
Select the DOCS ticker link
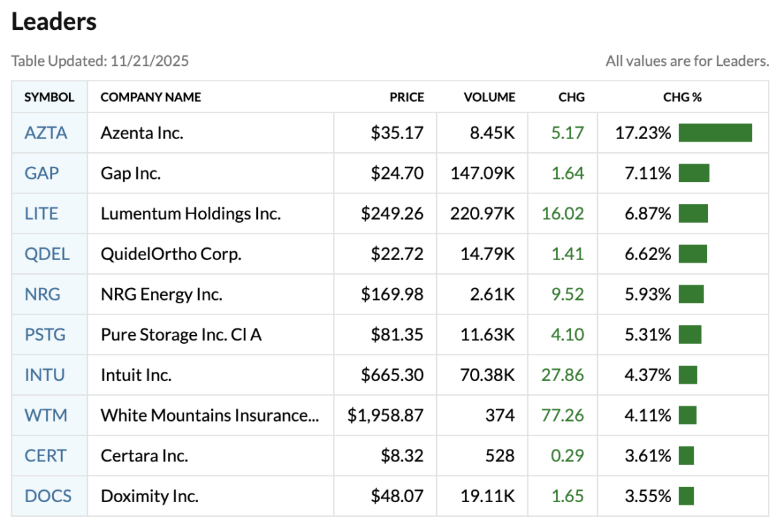click(48, 496)
